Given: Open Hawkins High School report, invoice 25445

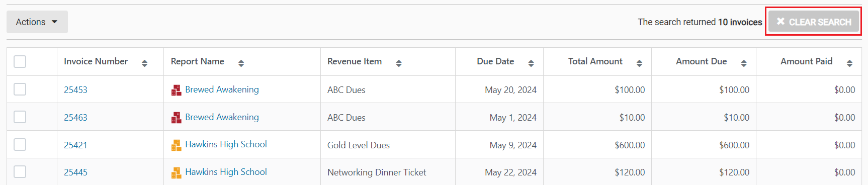Looking at the screenshot, I should pyautogui.click(x=226, y=172).
